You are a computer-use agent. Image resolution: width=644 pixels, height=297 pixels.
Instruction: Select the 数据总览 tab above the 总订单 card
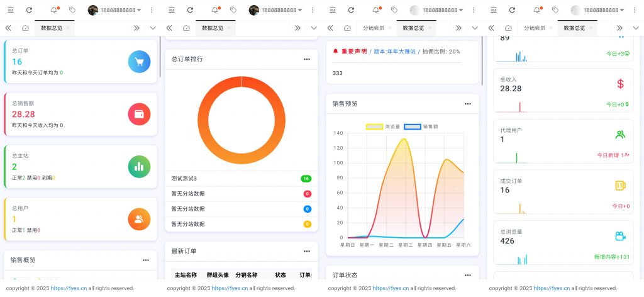point(52,28)
